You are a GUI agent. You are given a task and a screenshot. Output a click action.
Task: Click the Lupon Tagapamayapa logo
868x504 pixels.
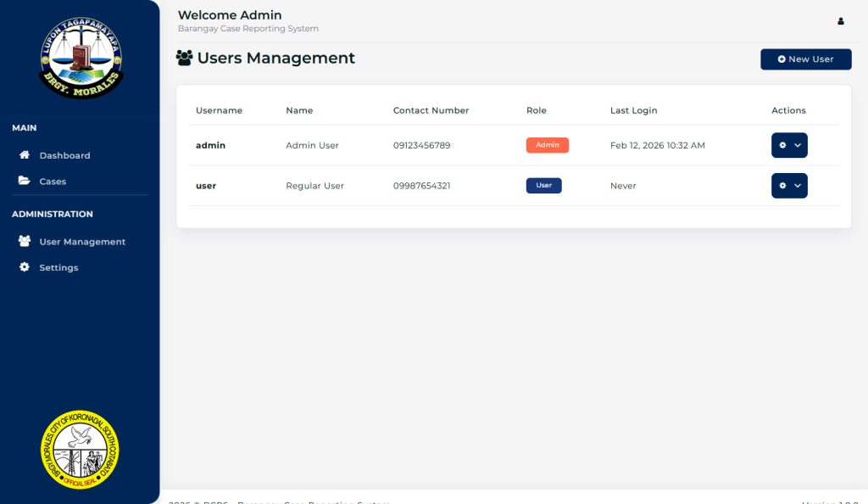(81, 59)
